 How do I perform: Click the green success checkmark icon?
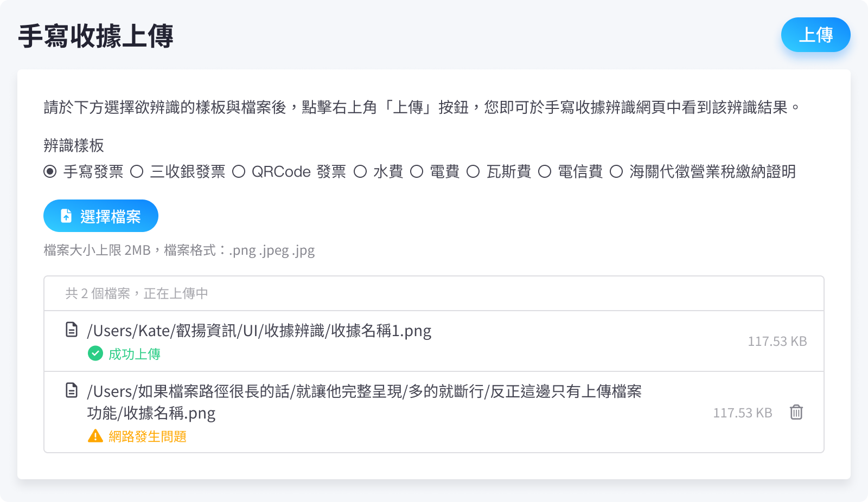[95, 354]
